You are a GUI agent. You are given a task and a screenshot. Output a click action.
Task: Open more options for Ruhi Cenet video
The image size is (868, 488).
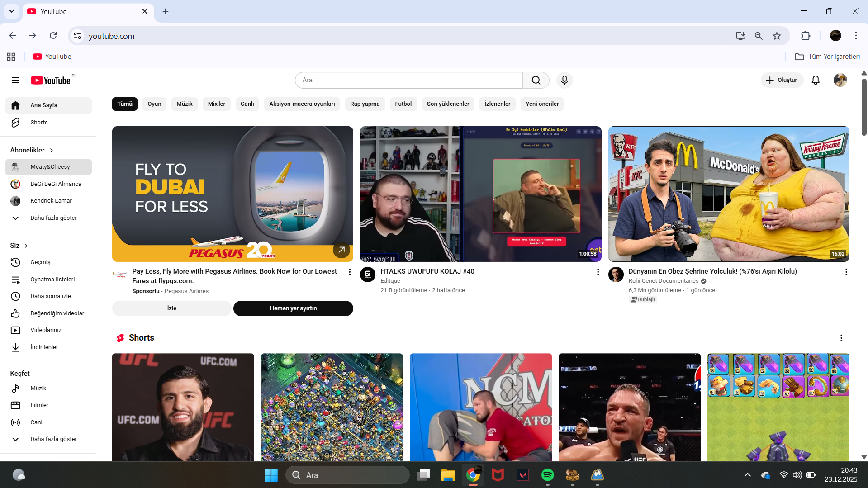[x=846, y=272]
